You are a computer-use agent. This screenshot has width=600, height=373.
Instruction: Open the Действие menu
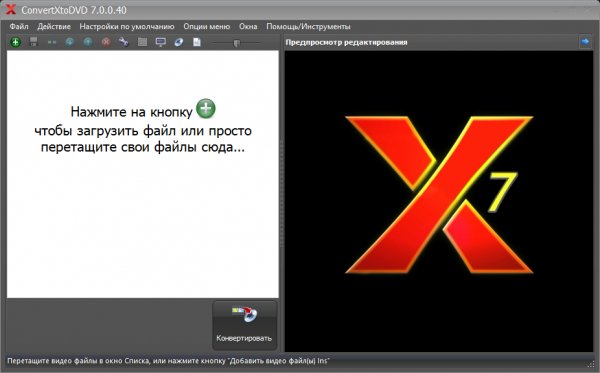[54, 26]
